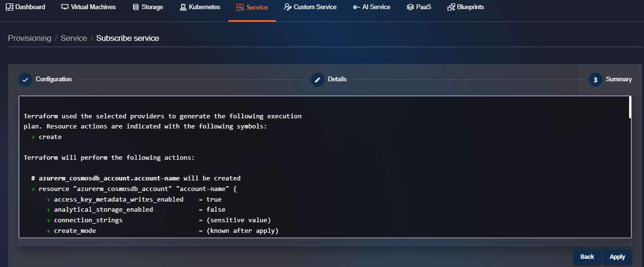Click the connection_strings sensitive value line
This screenshot has width=644, height=267.
coord(159,220)
